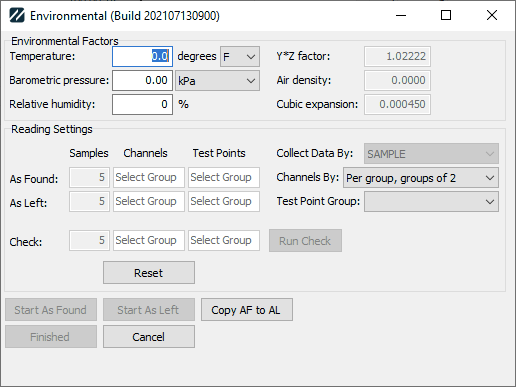Cancel the Environmental dialog
The width and height of the screenshot is (516, 387).
click(x=149, y=337)
